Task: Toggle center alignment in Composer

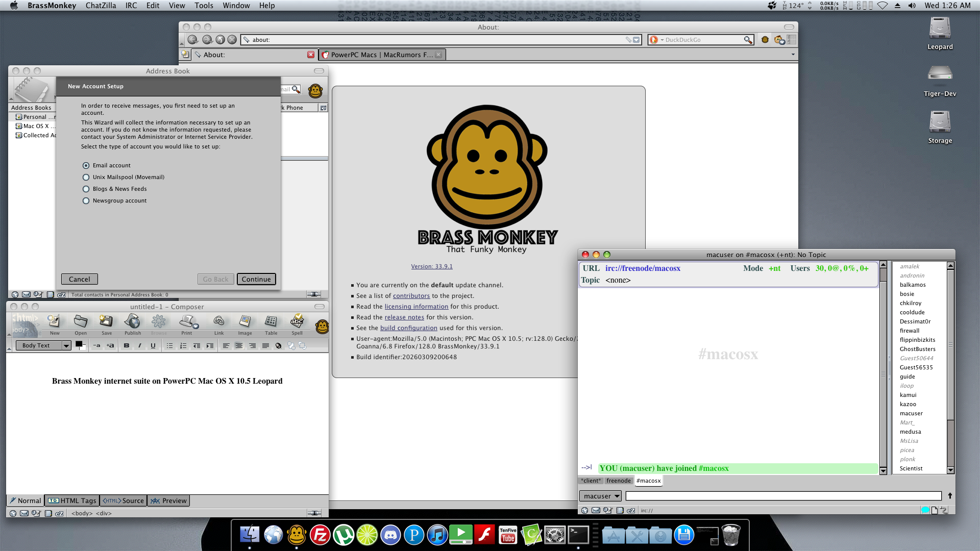Action: click(239, 346)
